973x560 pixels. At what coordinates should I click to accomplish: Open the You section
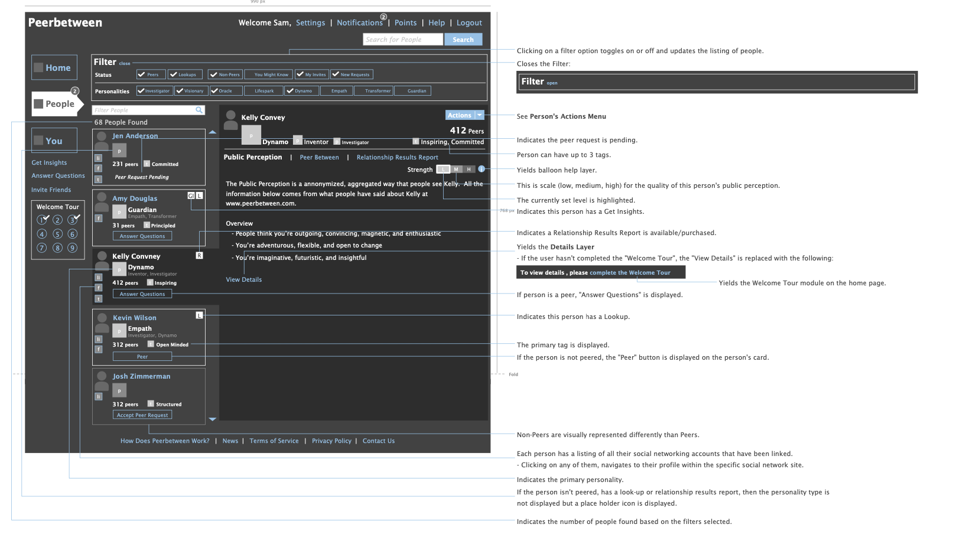(54, 141)
